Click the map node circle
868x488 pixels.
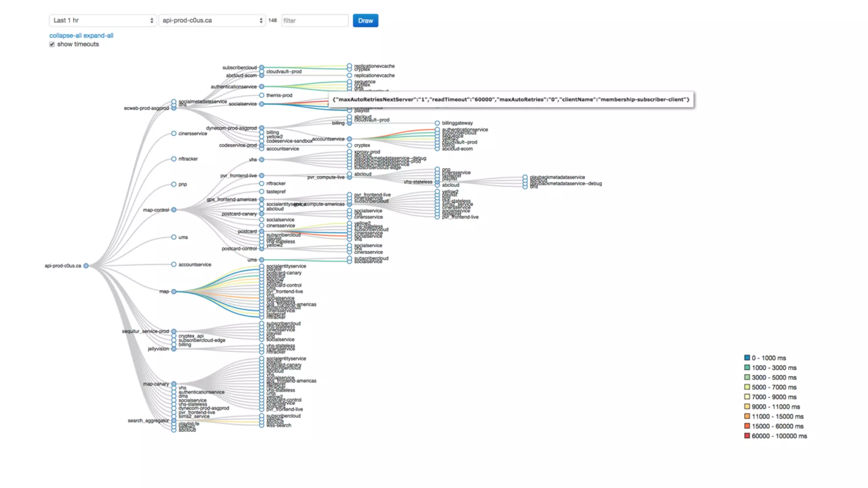coord(174,291)
